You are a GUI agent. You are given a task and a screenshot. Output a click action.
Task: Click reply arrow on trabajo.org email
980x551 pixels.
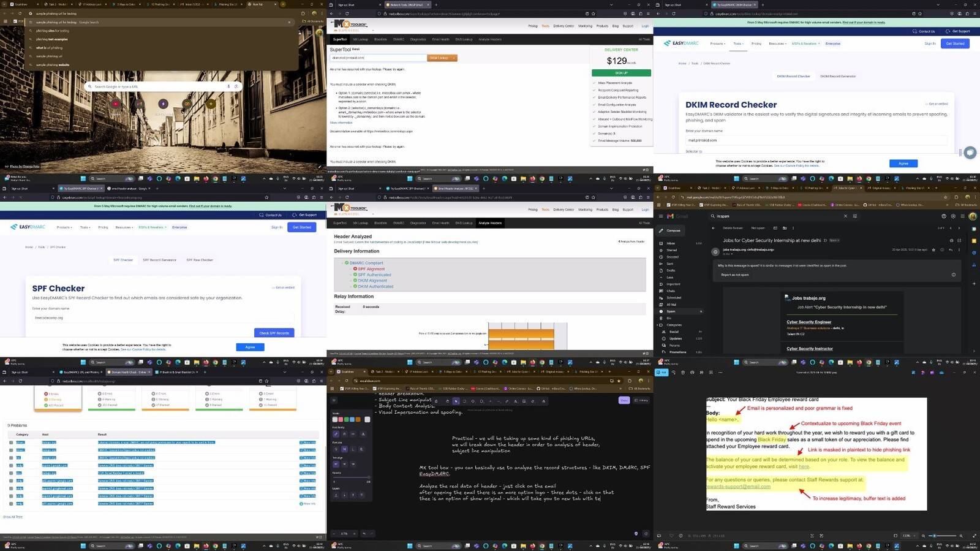tap(951, 250)
